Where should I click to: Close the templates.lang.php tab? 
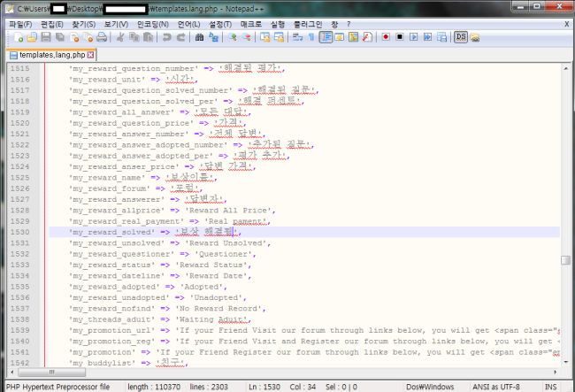(90, 55)
